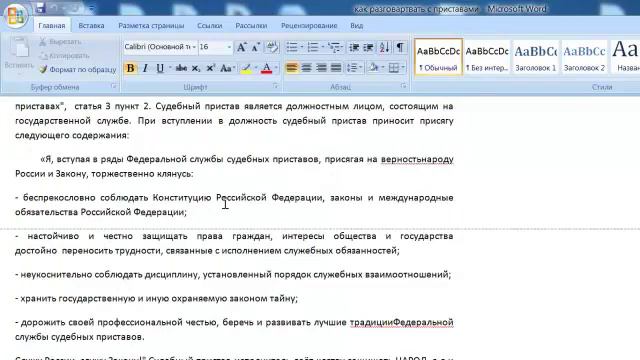This screenshot has height=360, width=640.
Task: Toggle show paragraph marks (¶)
Action: coord(400,47)
